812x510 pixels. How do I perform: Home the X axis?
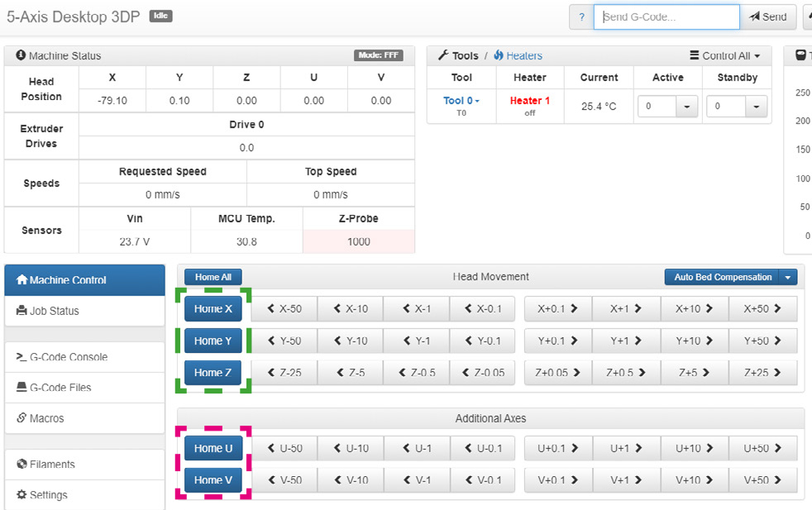(213, 309)
